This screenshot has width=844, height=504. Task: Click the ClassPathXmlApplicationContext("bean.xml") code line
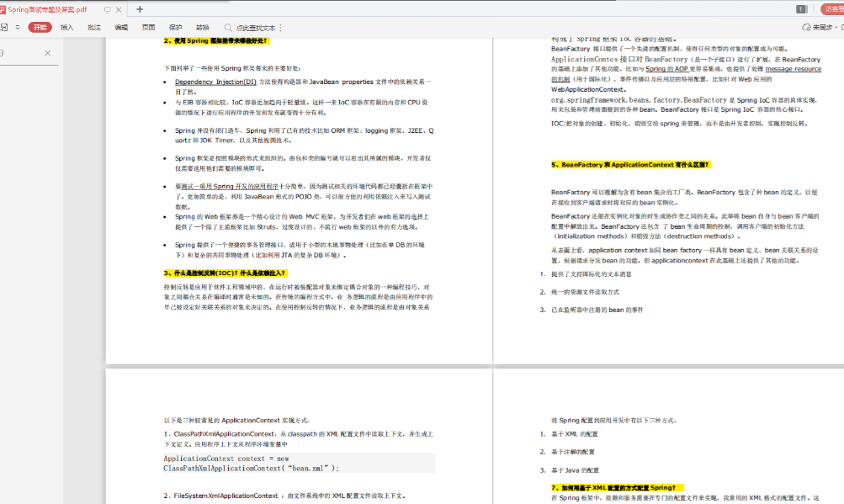(x=252, y=469)
